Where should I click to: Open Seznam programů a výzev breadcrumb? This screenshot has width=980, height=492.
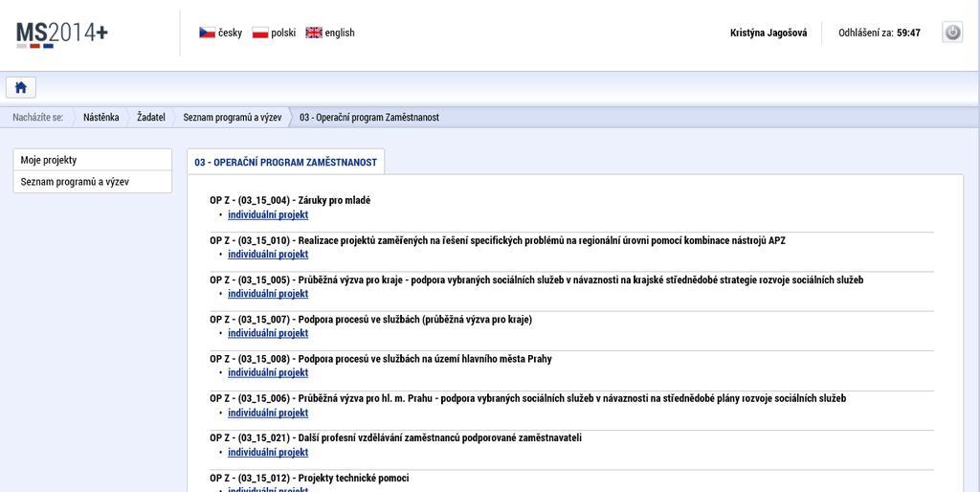pyautogui.click(x=232, y=117)
